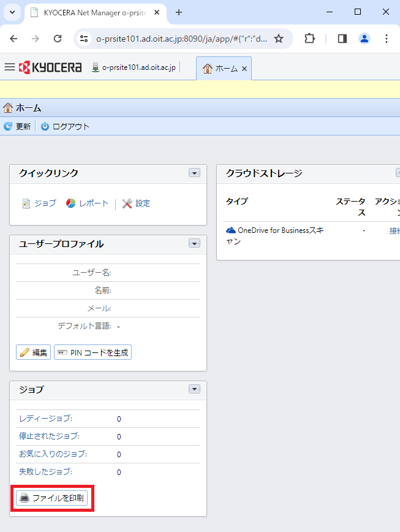Image resolution: width=400 pixels, height=532 pixels.
Task: Open the レディージョブ ready jobs link
Action: coord(45,419)
